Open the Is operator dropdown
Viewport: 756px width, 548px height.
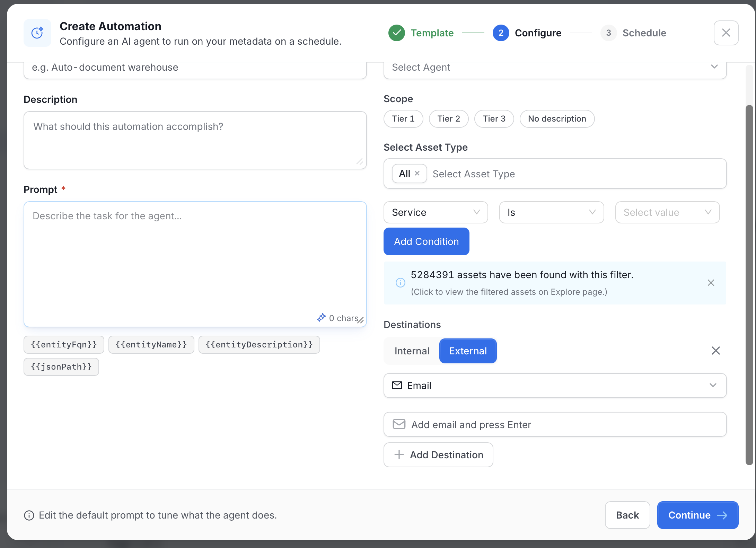(552, 212)
